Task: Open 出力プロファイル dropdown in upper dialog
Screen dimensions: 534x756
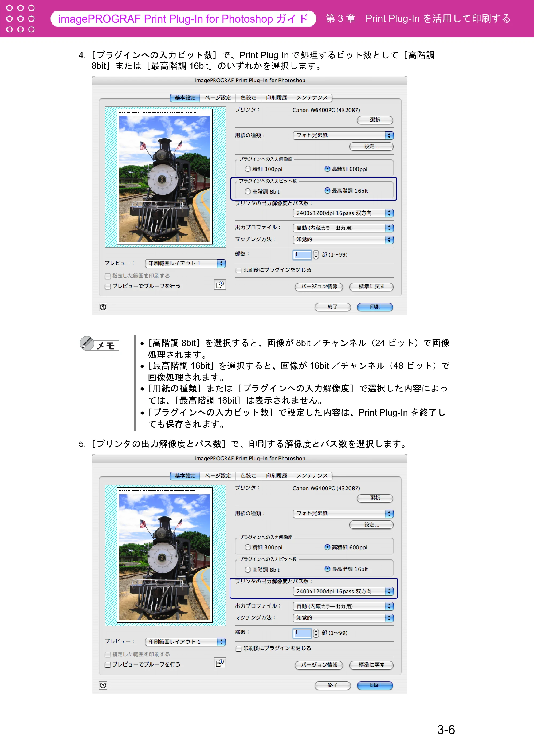Action: (343, 228)
